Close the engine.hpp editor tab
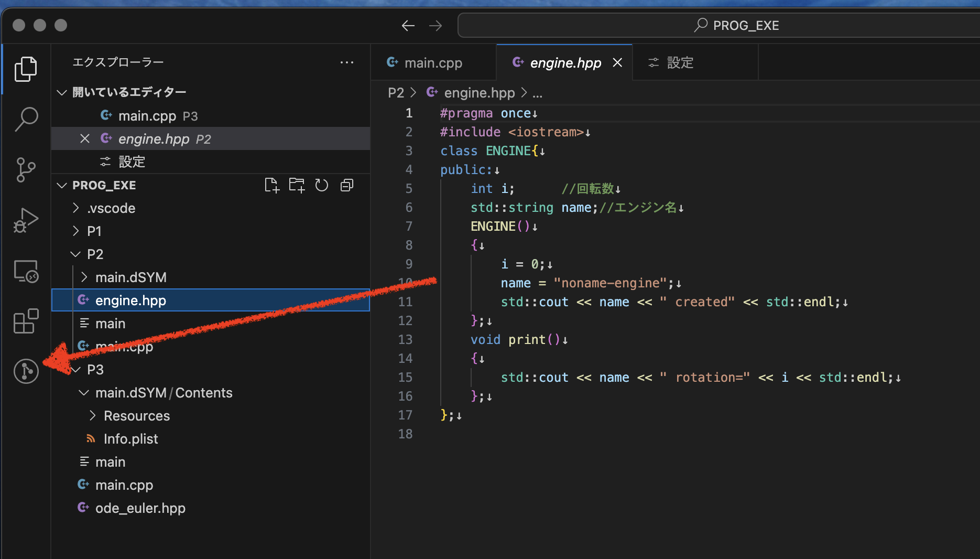The width and height of the screenshot is (980, 559). coord(617,62)
